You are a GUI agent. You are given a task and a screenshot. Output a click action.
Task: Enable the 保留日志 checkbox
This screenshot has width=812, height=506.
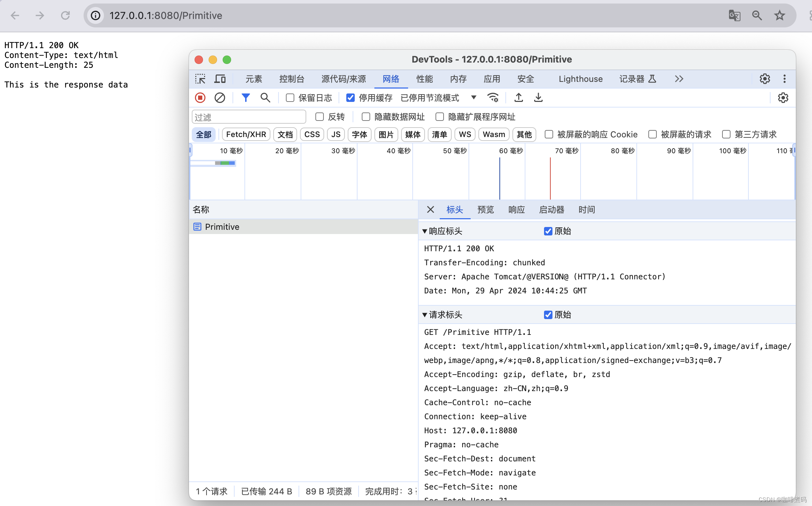pos(290,98)
